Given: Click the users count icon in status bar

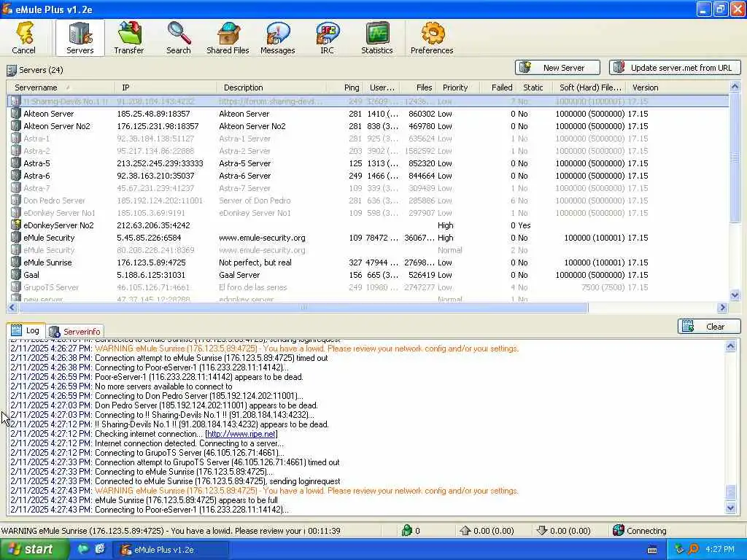Looking at the screenshot, I should [406, 531].
